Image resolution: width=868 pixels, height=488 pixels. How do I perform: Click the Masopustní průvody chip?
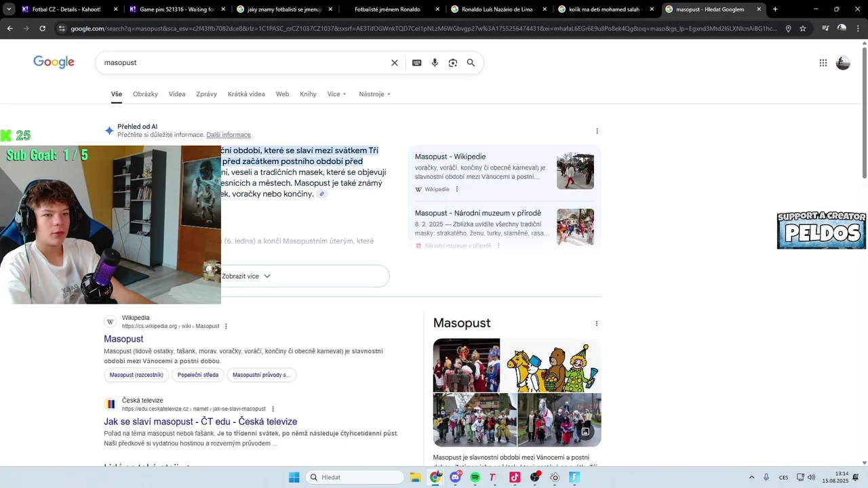pos(261,375)
